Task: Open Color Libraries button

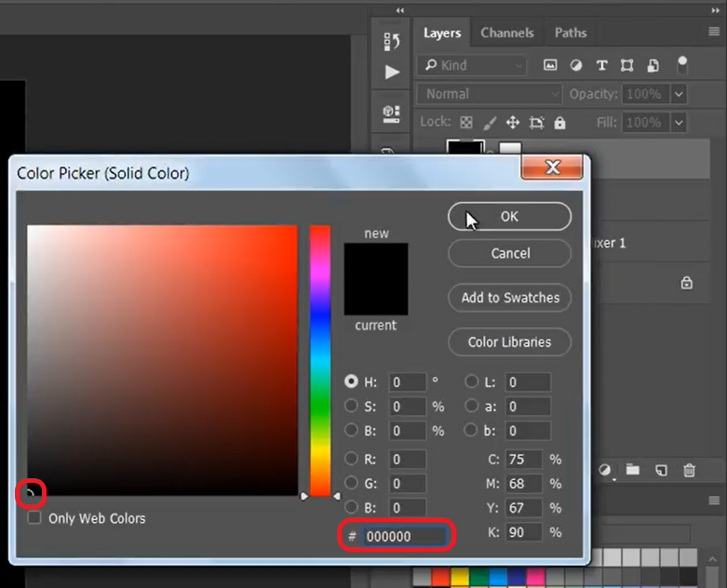Action: click(x=509, y=342)
